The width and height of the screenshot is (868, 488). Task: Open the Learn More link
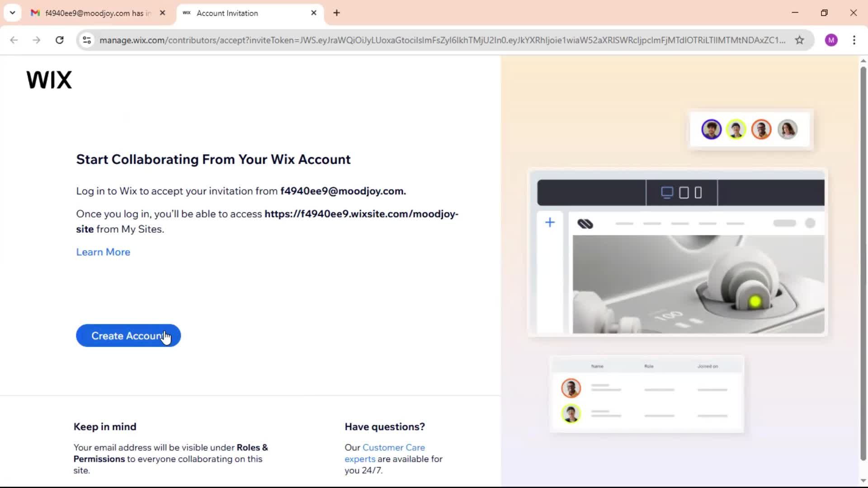(103, 252)
